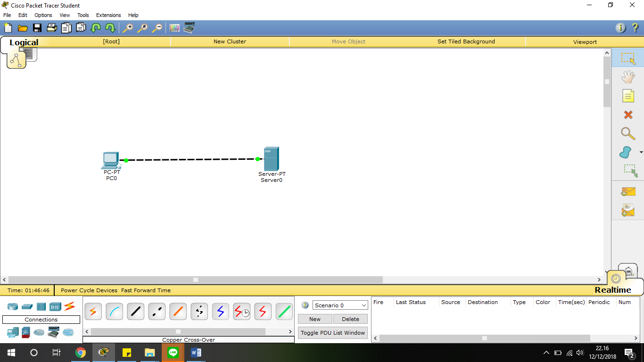
Task: Open the shape tool dropdown arrow
Action: pyautogui.click(x=640, y=152)
